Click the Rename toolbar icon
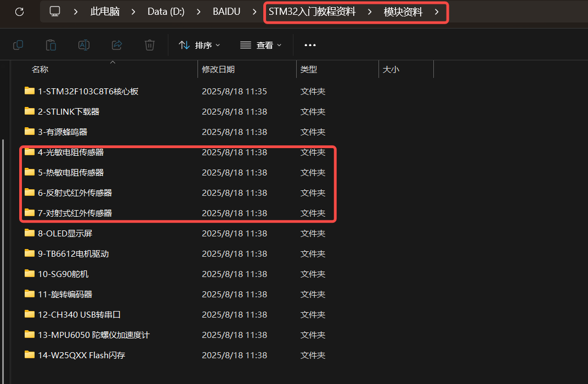Image resolution: width=588 pixels, height=384 pixels. pos(83,45)
